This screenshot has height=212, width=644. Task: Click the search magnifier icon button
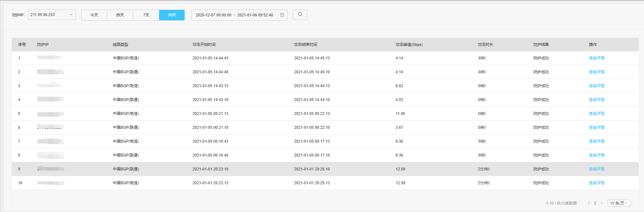click(300, 15)
